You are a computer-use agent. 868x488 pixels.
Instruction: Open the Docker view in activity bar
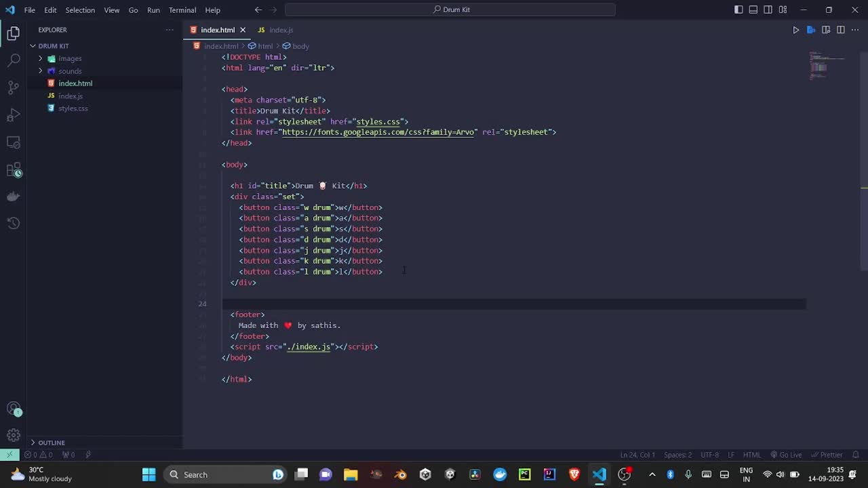14,197
